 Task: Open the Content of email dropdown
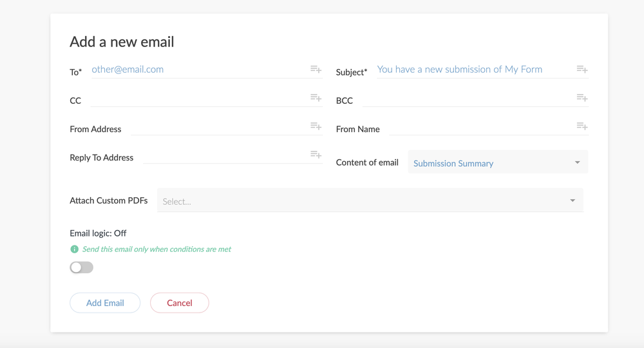498,162
